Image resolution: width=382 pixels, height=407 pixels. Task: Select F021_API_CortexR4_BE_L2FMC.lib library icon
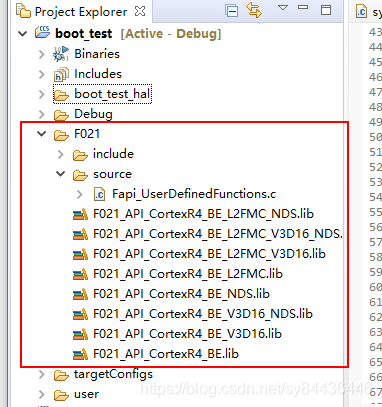pos(80,274)
